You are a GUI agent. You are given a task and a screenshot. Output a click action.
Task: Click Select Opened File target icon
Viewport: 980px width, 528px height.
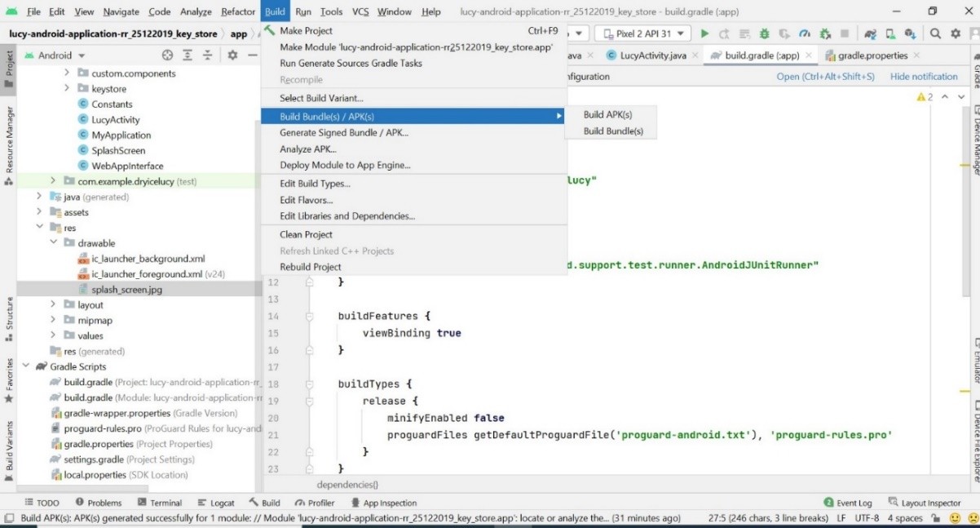(168, 55)
